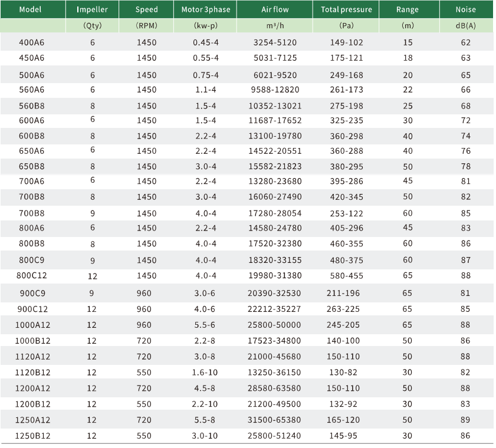
Task: Click the Total pressure column header
Action: coord(346,9)
